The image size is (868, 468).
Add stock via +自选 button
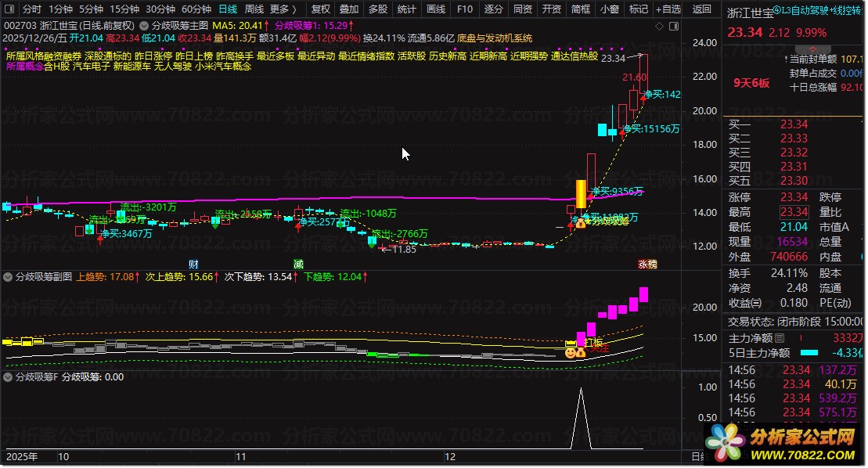point(668,9)
